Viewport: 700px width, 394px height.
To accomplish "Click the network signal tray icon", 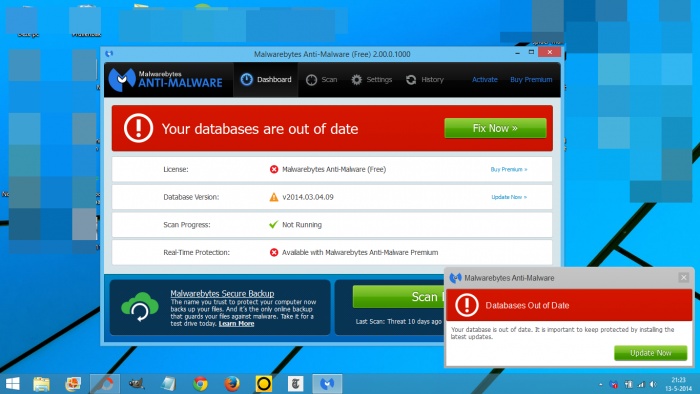I will [x=641, y=384].
